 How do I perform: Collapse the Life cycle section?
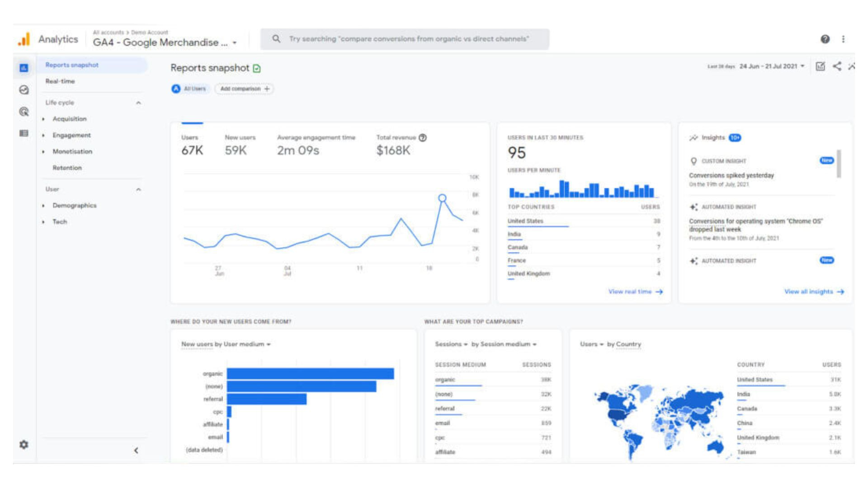pos(138,103)
